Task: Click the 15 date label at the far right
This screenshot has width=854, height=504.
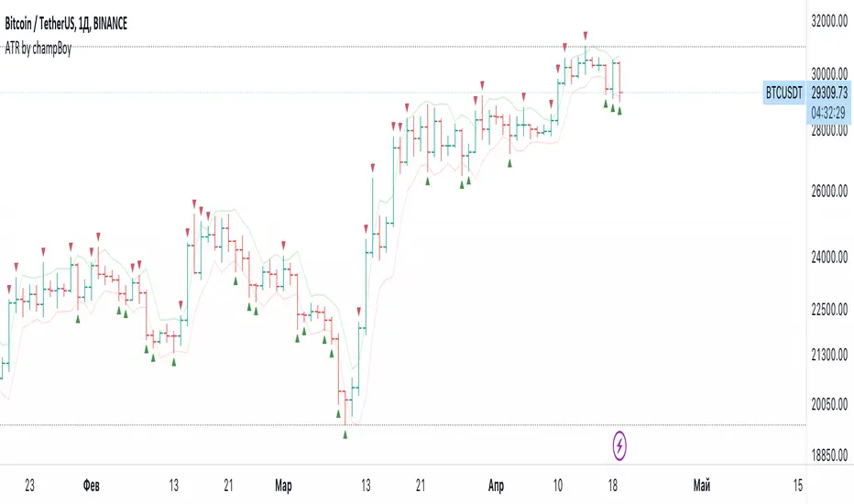Action: click(x=797, y=486)
